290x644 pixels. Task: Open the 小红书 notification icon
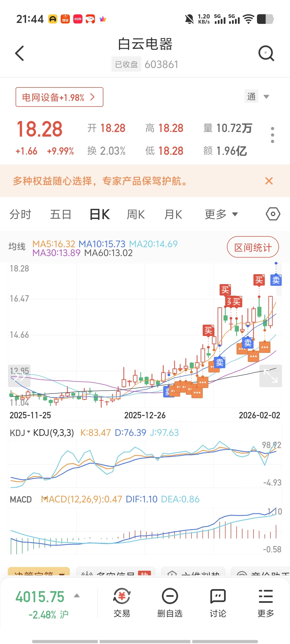[x=78, y=19]
